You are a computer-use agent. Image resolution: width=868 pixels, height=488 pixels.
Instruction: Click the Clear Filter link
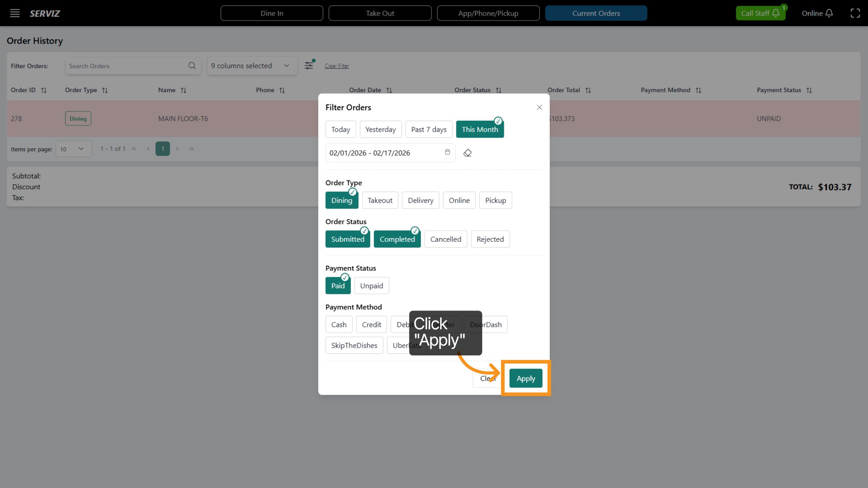pyautogui.click(x=337, y=66)
